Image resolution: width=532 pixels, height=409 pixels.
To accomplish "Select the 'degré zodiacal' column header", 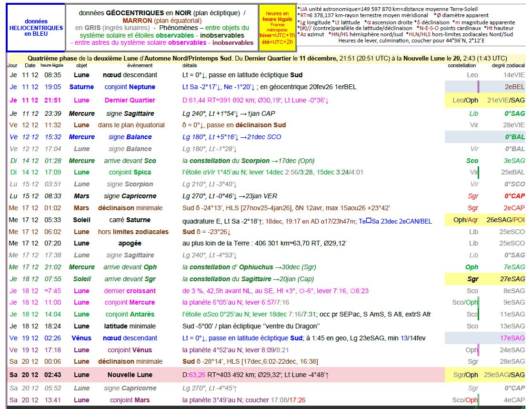I will click(508, 65).
